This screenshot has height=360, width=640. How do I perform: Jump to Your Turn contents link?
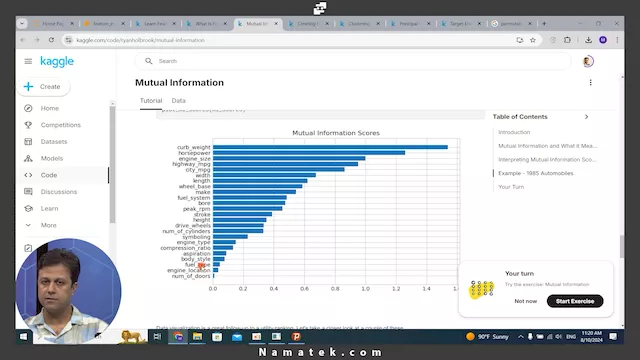[511, 187]
